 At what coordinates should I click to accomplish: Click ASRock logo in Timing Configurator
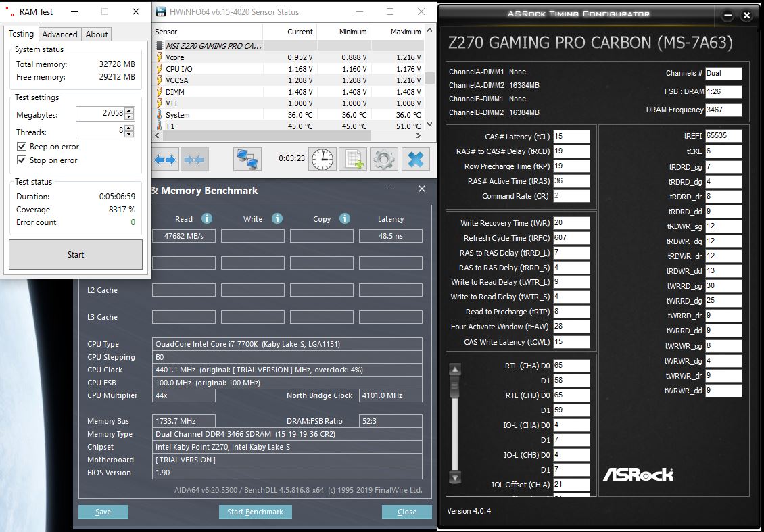click(x=638, y=475)
